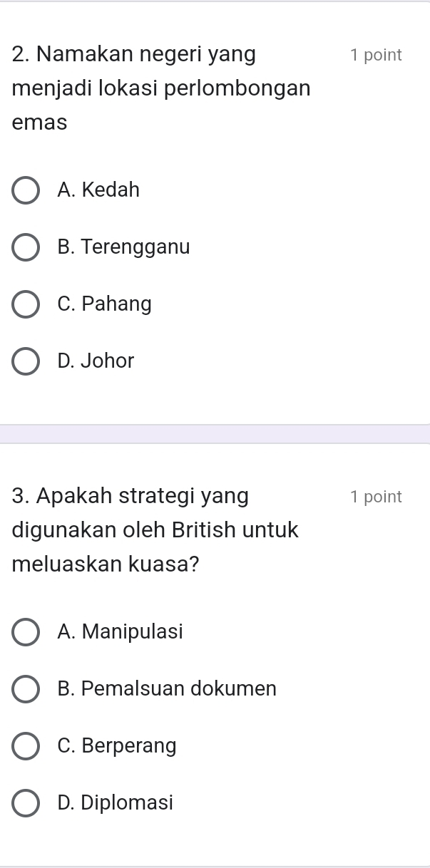Click the 'C. Pahang' answer label text
Image resolution: width=430 pixels, height=868 pixels.
tap(105, 304)
